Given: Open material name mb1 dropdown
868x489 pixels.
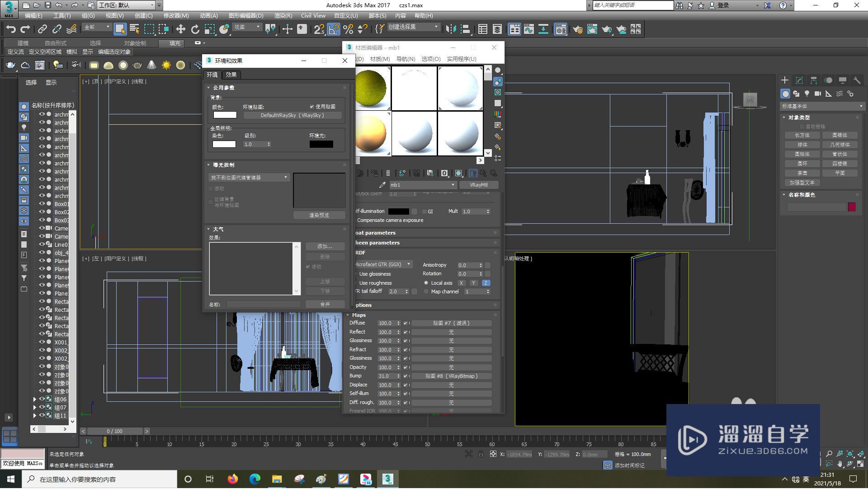Looking at the screenshot, I should tap(423, 185).
